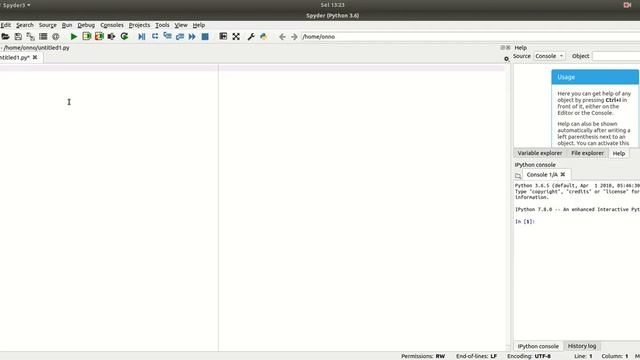Screen dimensions: 640x360
Task: Click the @ symbol finder icon
Action: point(56,37)
